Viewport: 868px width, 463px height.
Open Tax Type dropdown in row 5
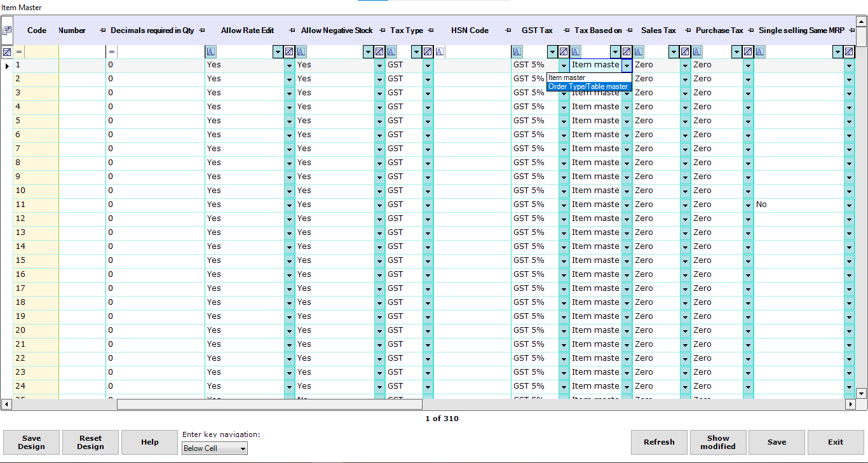[428, 121]
